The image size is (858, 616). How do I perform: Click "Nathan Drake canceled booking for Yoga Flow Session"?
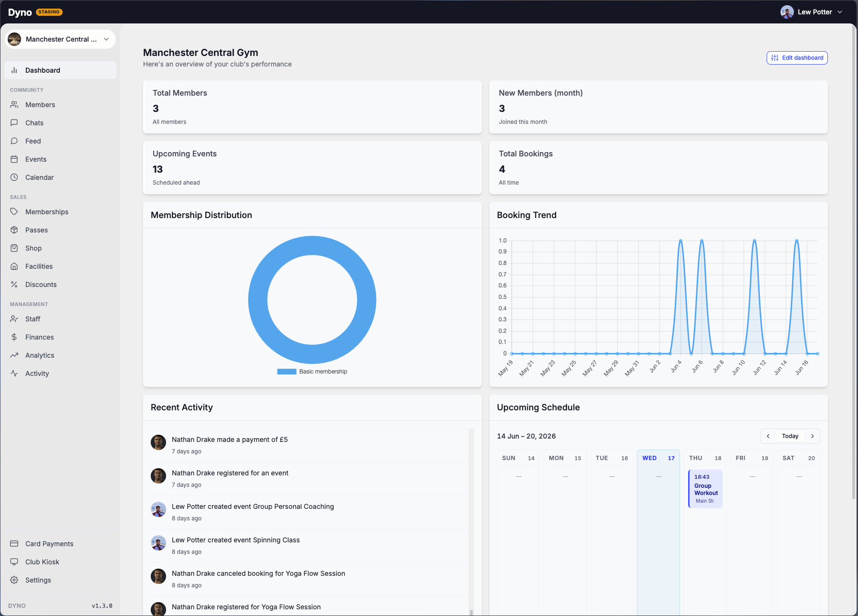click(x=258, y=573)
